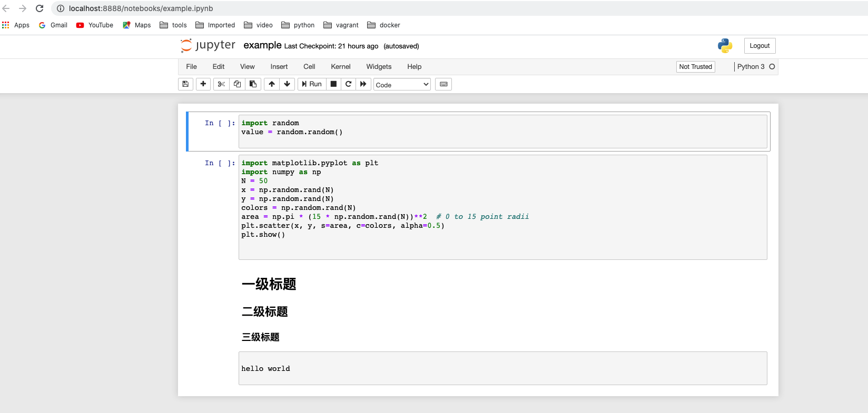Open the Help menu
Image resolution: width=868 pixels, height=413 pixels.
(415, 67)
